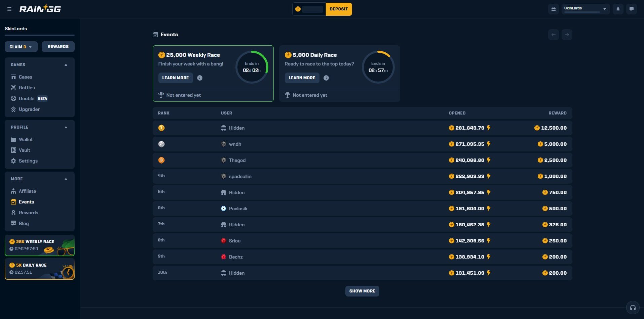Go to previous events with left arrow
The width and height of the screenshot is (644, 319).
(554, 35)
